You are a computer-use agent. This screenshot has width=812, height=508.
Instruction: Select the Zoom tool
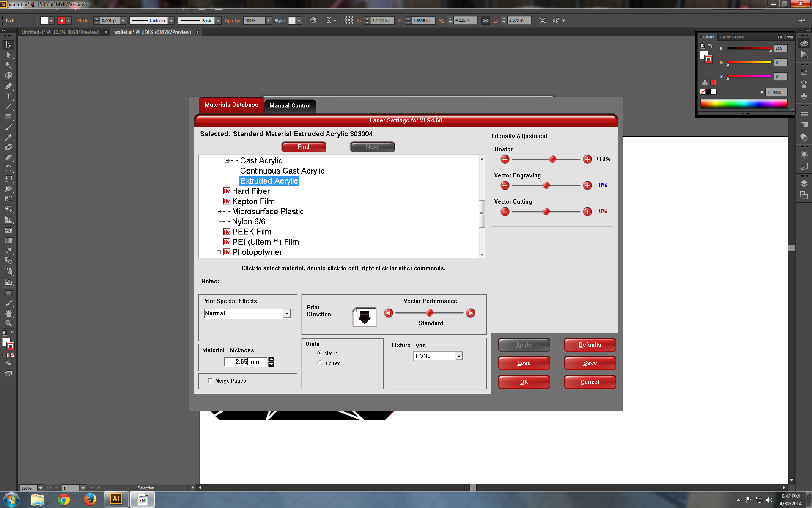point(8,323)
